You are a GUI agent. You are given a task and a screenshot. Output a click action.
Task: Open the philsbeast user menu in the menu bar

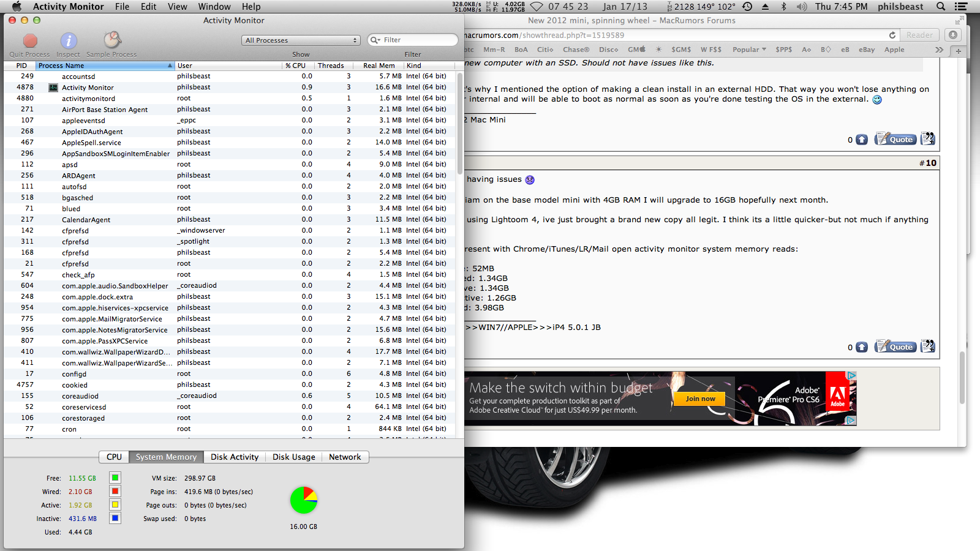(900, 7)
